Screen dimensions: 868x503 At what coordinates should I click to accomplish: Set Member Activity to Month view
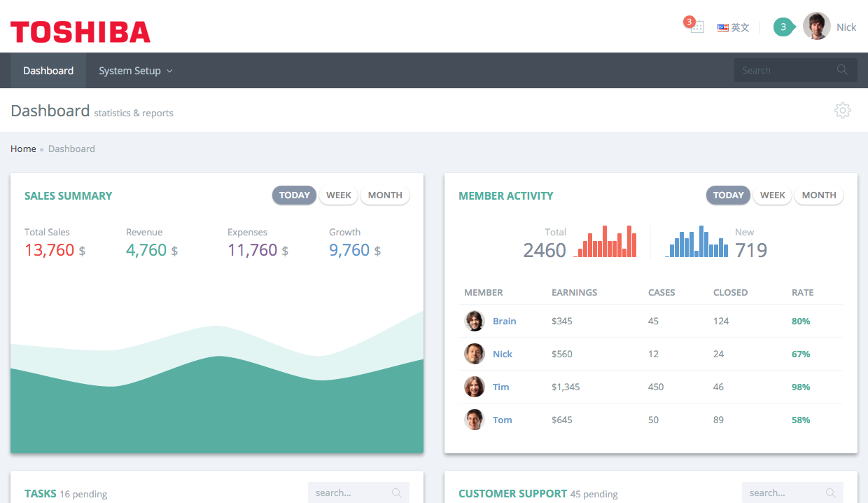(819, 195)
